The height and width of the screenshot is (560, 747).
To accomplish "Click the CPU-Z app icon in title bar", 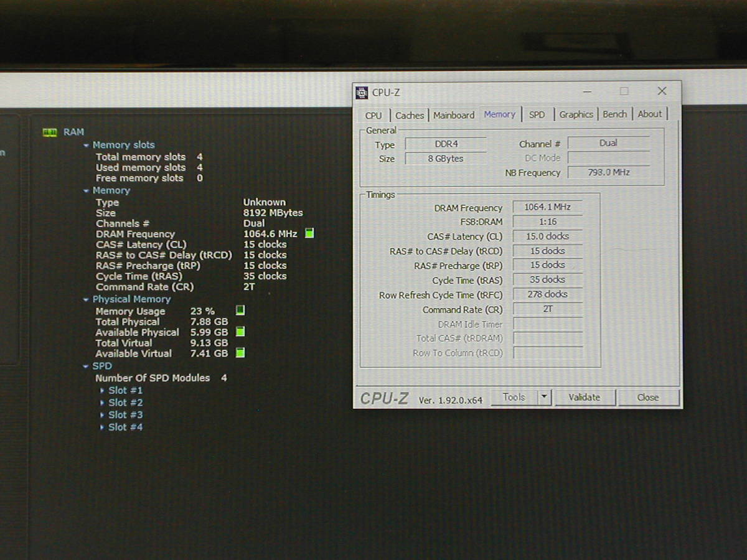I will pyautogui.click(x=362, y=93).
